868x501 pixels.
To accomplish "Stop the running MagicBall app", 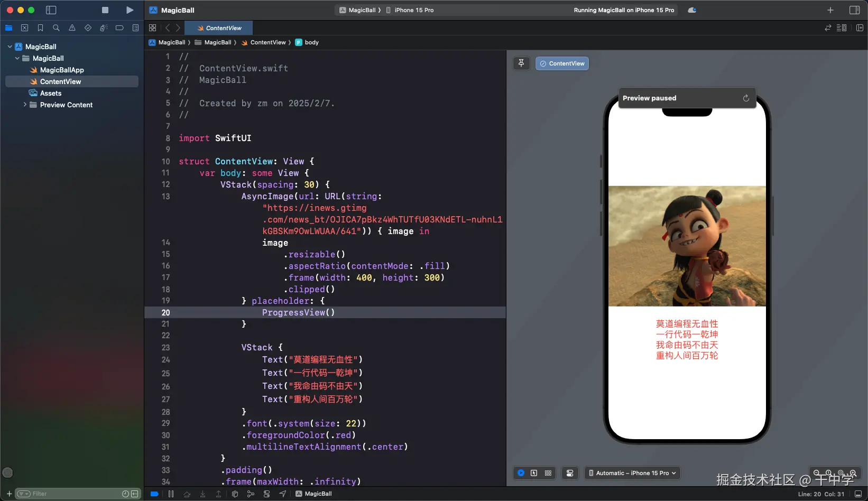I will point(105,10).
